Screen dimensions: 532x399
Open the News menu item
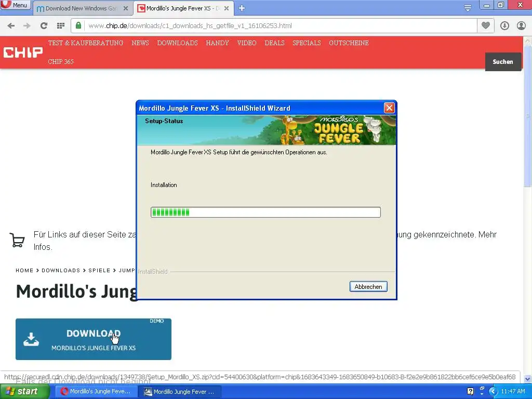tap(140, 43)
